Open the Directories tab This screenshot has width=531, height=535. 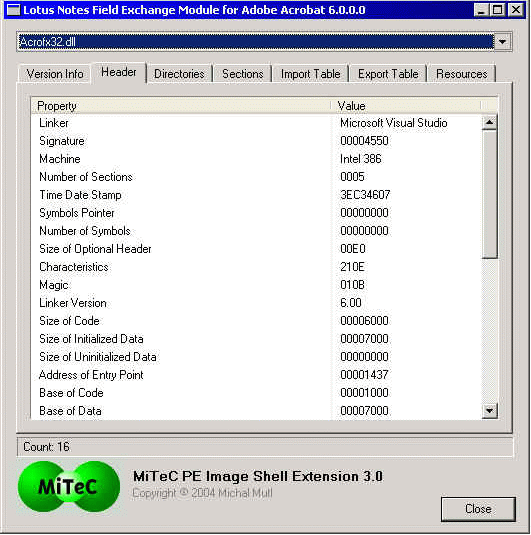point(179,74)
